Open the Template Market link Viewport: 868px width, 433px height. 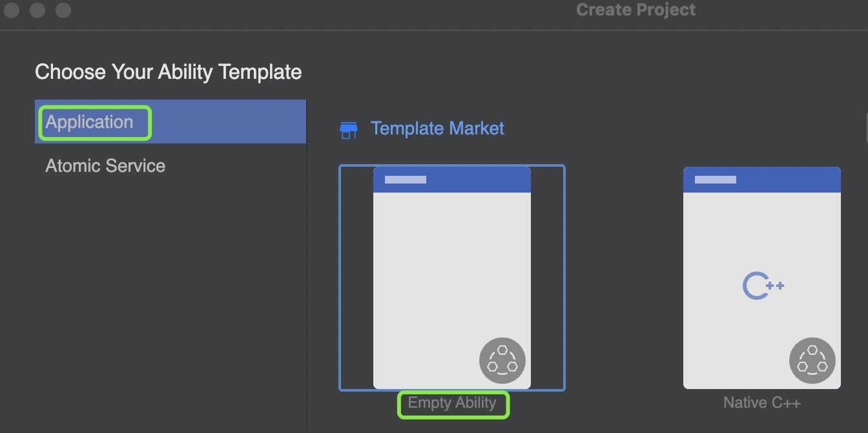(437, 129)
